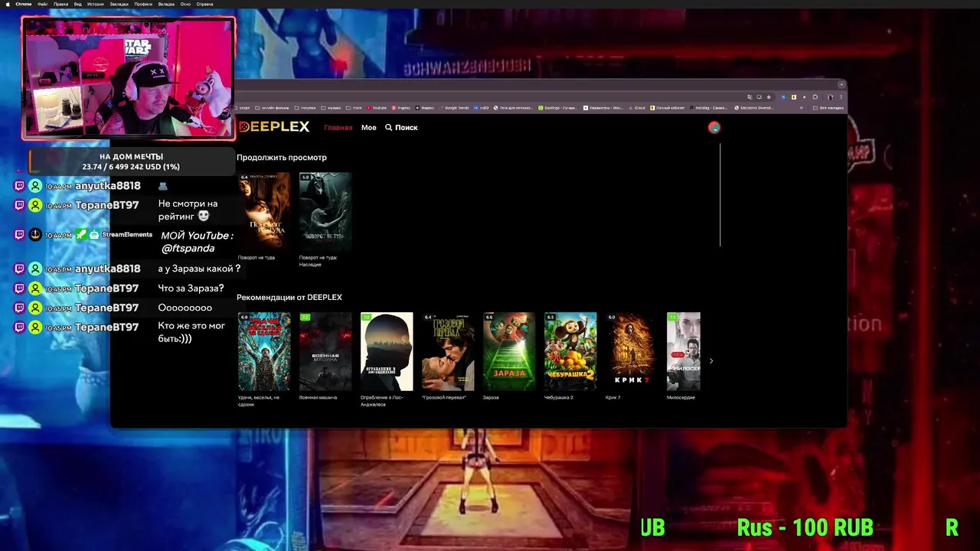Open the Окно menu
This screenshot has height=551, width=980.
pyautogui.click(x=186, y=4)
